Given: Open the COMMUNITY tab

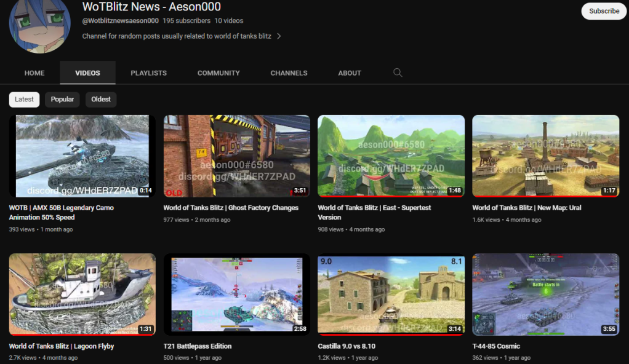Looking at the screenshot, I should 218,73.
